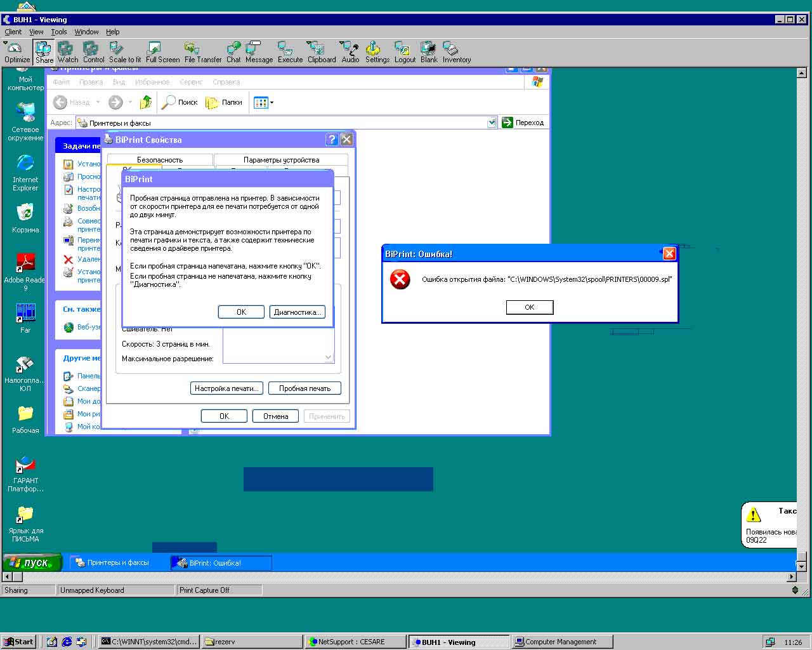Open the Help menu

point(112,32)
